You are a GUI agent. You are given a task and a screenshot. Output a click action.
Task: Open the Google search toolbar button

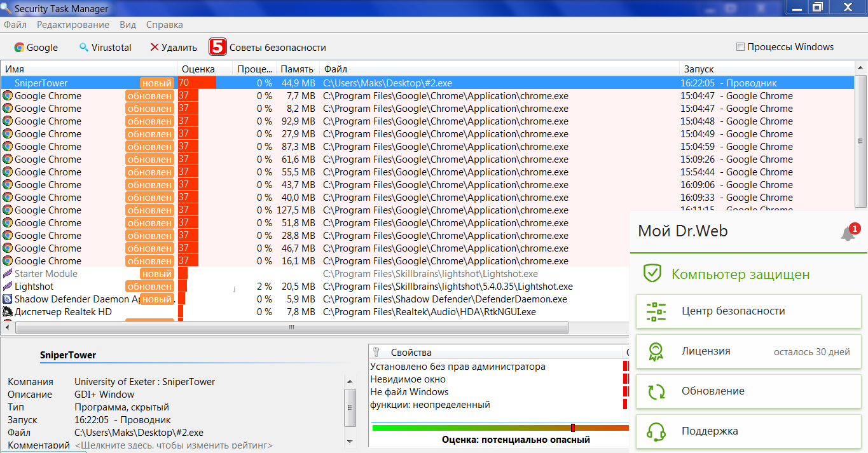(36, 48)
